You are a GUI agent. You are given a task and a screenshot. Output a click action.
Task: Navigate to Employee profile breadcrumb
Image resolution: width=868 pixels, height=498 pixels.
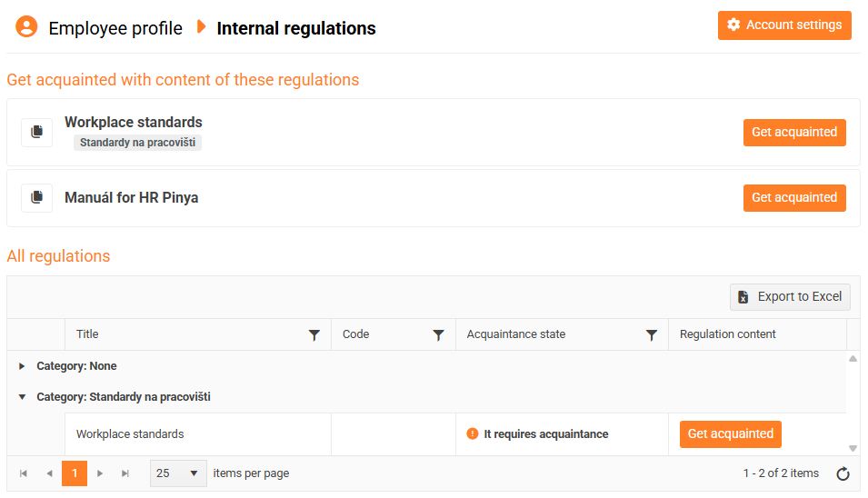(x=115, y=28)
